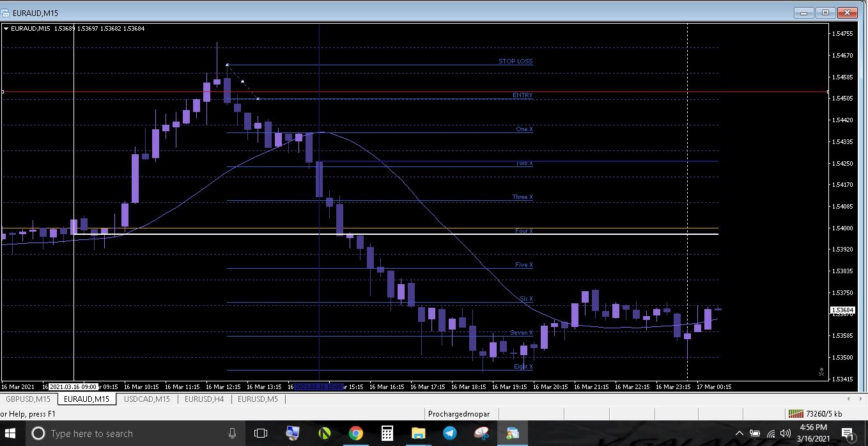Select the Six X level label

coord(526,299)
